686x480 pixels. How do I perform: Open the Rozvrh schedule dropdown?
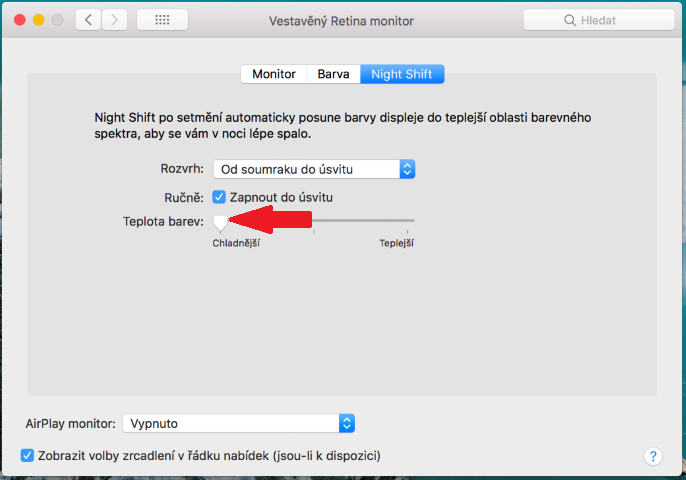click(x=314, y=169)
